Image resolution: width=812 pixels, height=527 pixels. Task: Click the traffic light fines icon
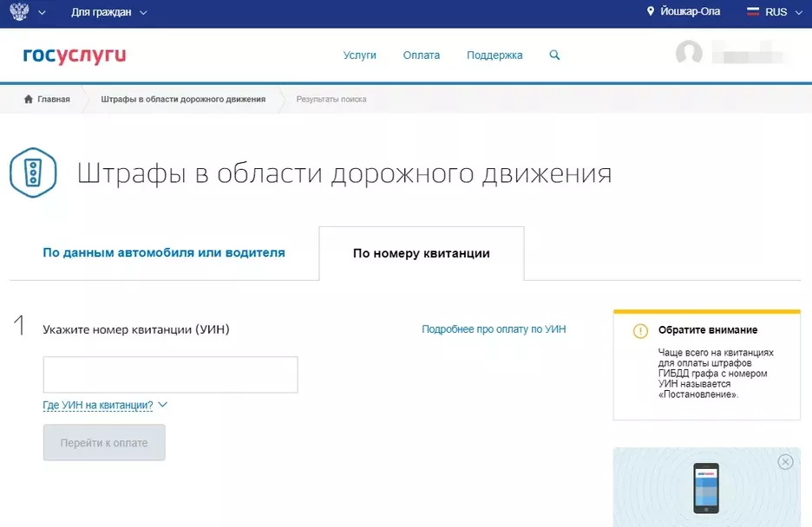[33, 172]
